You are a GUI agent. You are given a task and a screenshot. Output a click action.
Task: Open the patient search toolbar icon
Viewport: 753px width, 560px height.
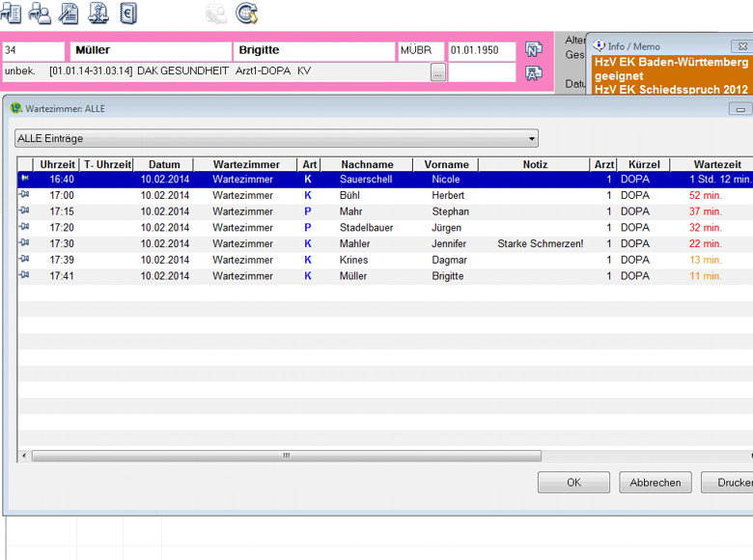41,13
